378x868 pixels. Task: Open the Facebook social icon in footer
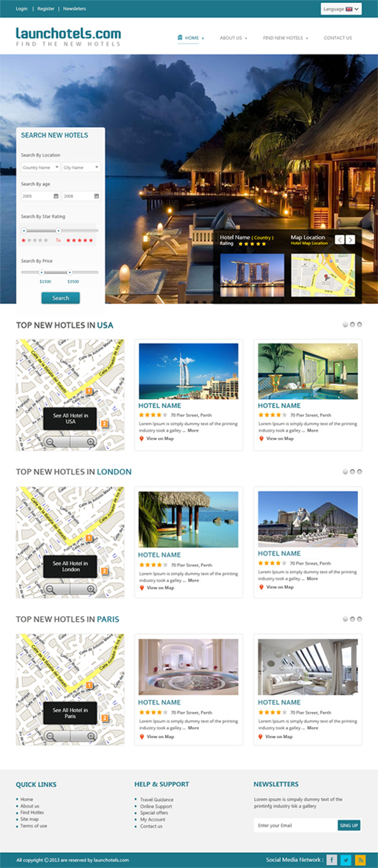click(331, 860)
